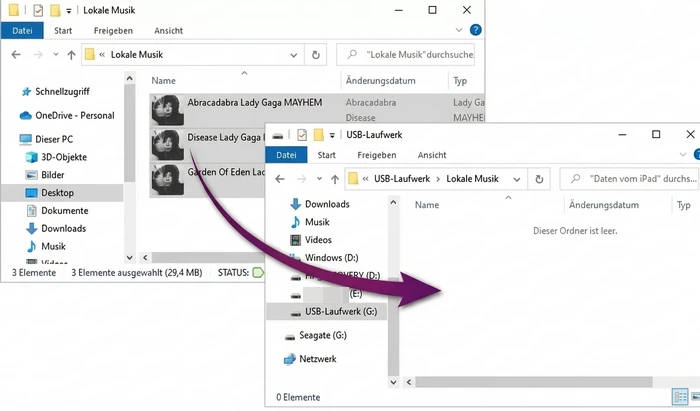Open the help icon in Lokale Musik window

pyautogui.click(x=475, y=30)
